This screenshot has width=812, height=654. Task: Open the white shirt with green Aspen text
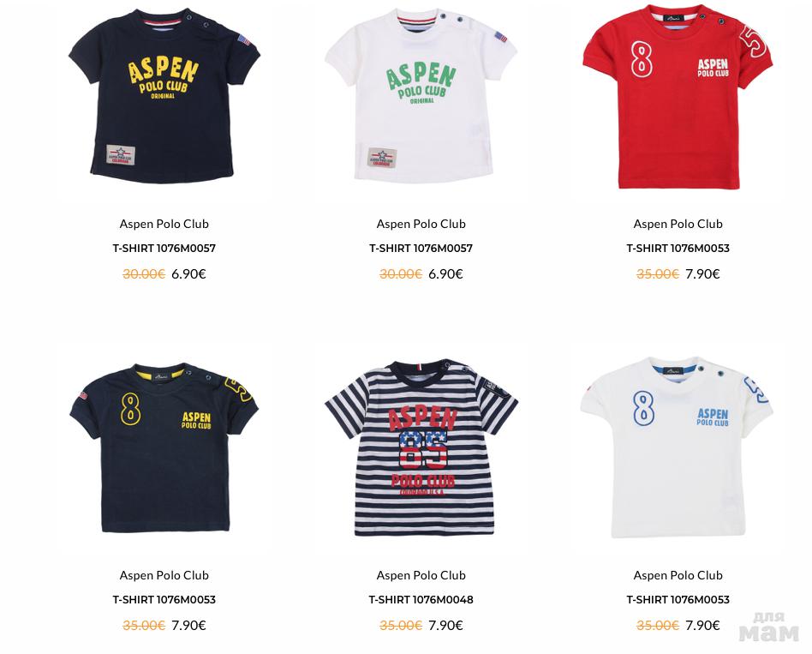pos(421,96)
